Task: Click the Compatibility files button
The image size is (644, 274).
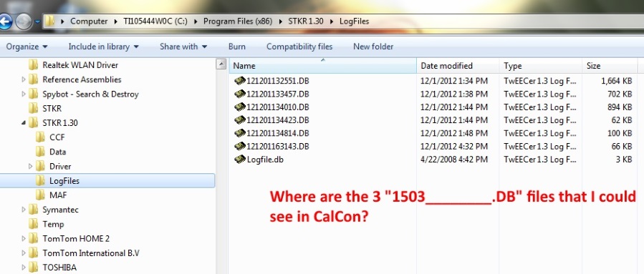Action: coord(299,47)
